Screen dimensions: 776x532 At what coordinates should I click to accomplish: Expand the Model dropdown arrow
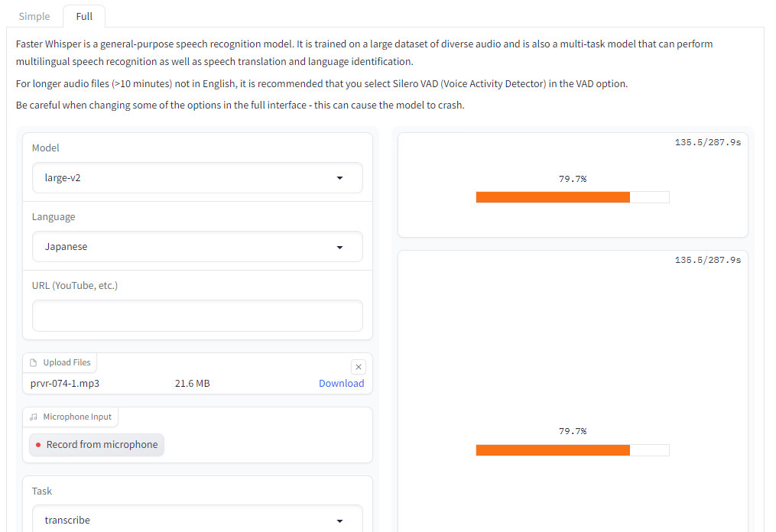(339, 178)
